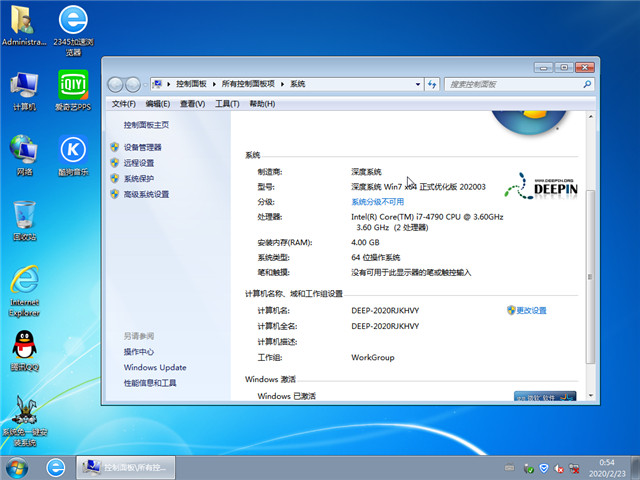Image resolution: width=640 pixels, height=480 pixels.
Task: Select 控制面板 in the address breadcrumb
Action: (x=191, y=84)
